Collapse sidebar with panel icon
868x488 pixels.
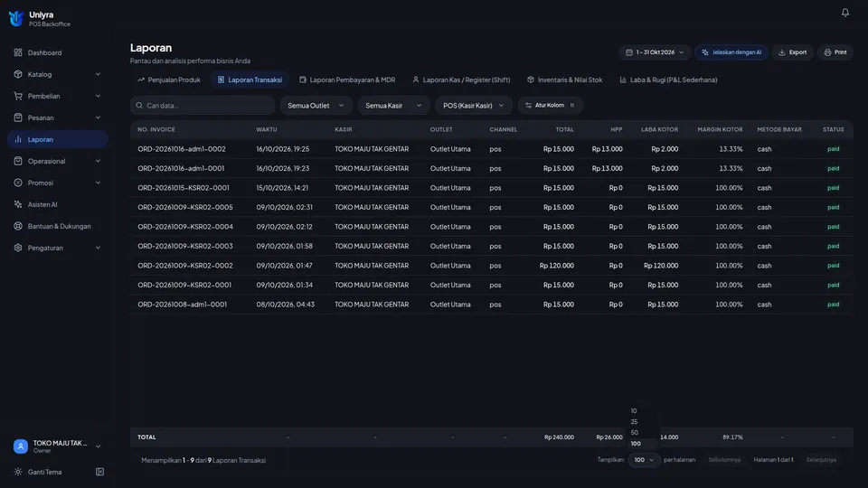point(99,472)
